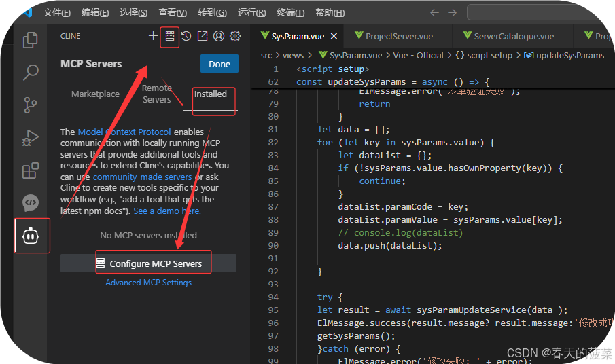Open the Cline robot icon in activity bar
This screenshot has width=615, height=364.
[x=31, y=236]
